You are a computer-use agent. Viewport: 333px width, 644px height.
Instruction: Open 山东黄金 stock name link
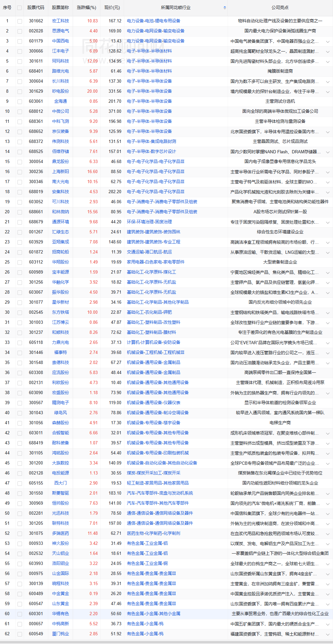point(61,604)
